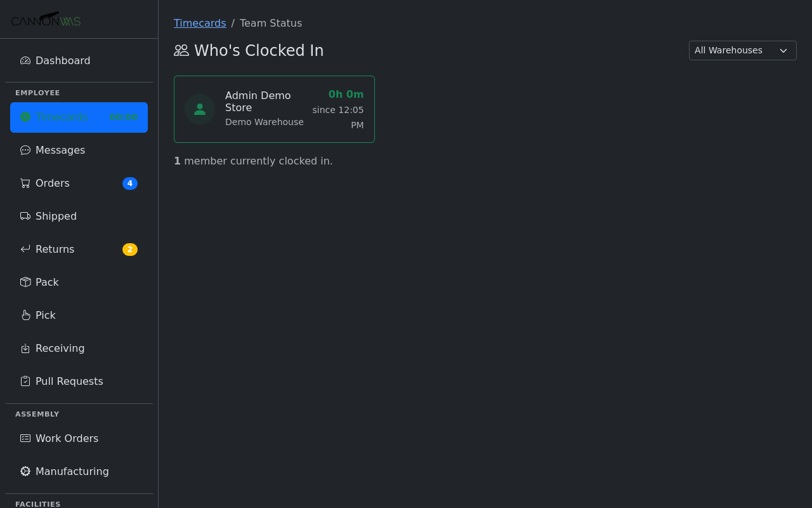The image size is (812, 508).
Task: Click the Returns arrow icon
Action: pyautogui.click(x=25, y=249)
